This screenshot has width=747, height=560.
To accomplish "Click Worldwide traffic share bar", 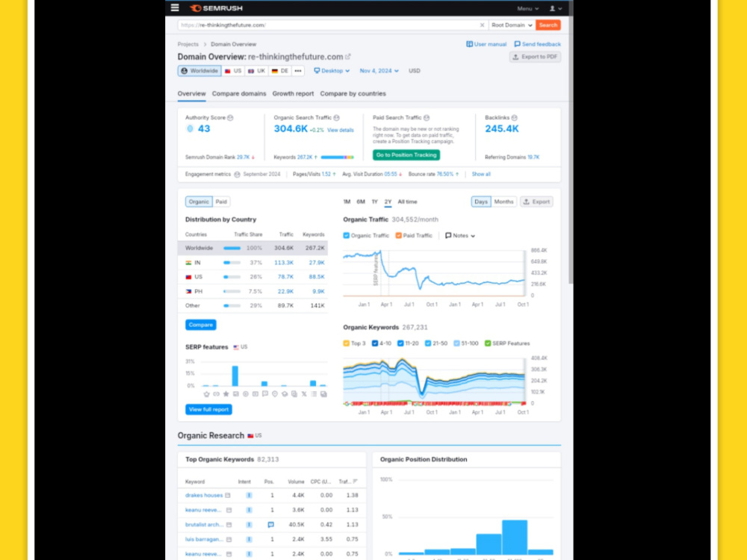I will pyautogui.click(x=232, y=248).
